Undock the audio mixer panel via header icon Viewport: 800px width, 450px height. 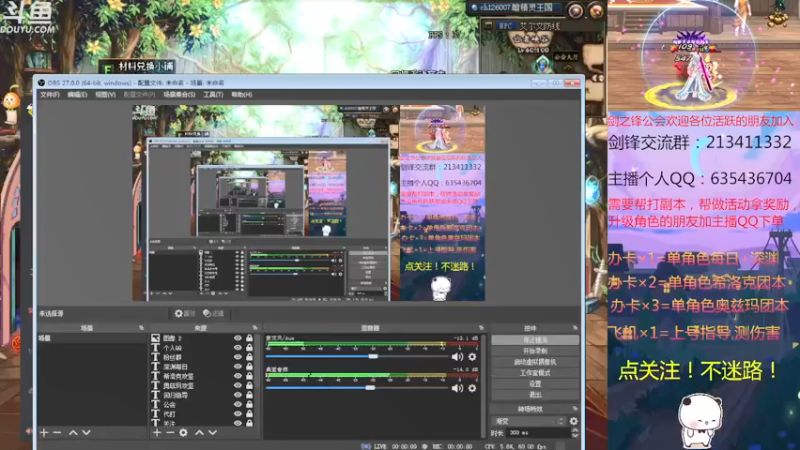click(481, 328)
